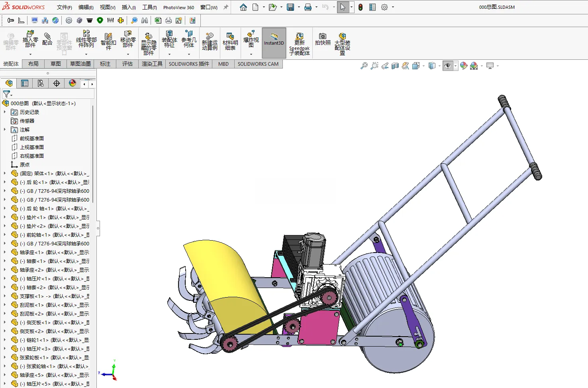Expand the (固定) 架体<1> component
Screen dimensions: 588x388
click(5, 174)
